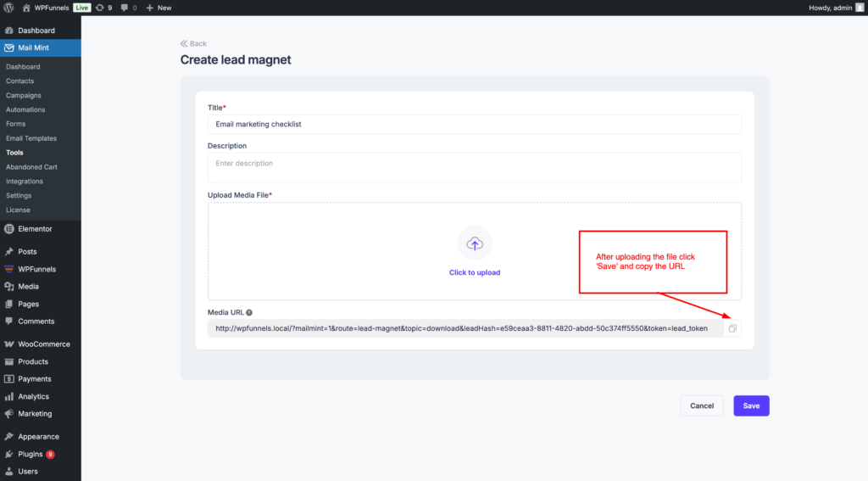Click the Plugins icon in sidebar
The height and width of the screenshot is (481, 868).
8,455
